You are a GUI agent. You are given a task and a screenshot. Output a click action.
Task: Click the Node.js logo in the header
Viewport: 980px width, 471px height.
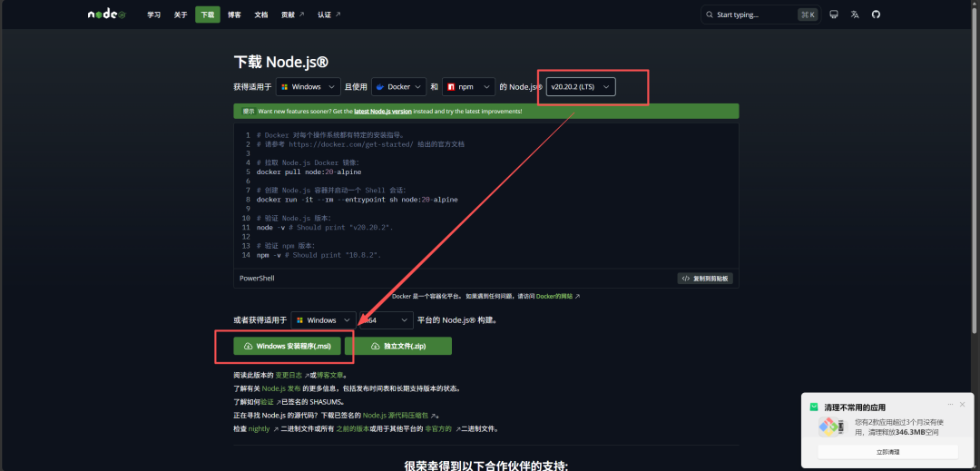106,15
